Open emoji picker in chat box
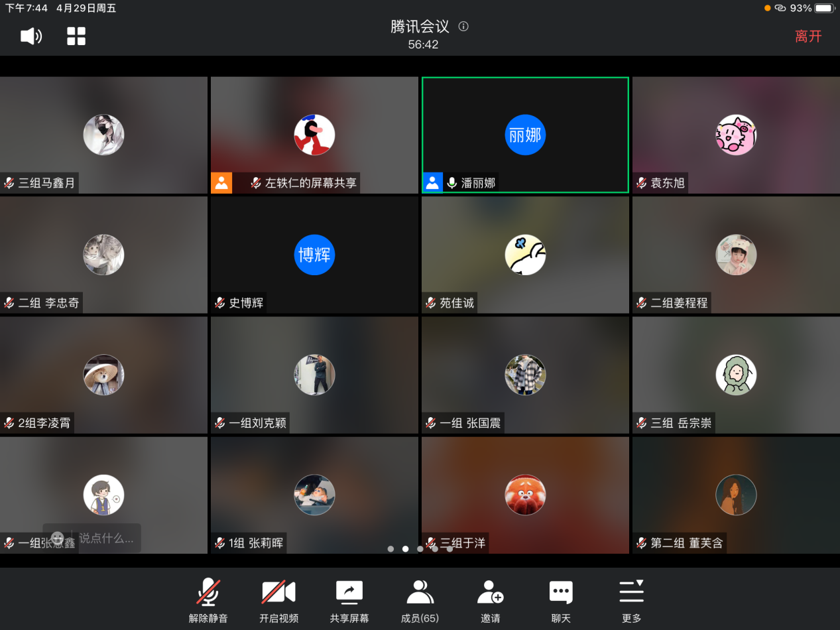840x630 pixels. (x=58, y=538)
